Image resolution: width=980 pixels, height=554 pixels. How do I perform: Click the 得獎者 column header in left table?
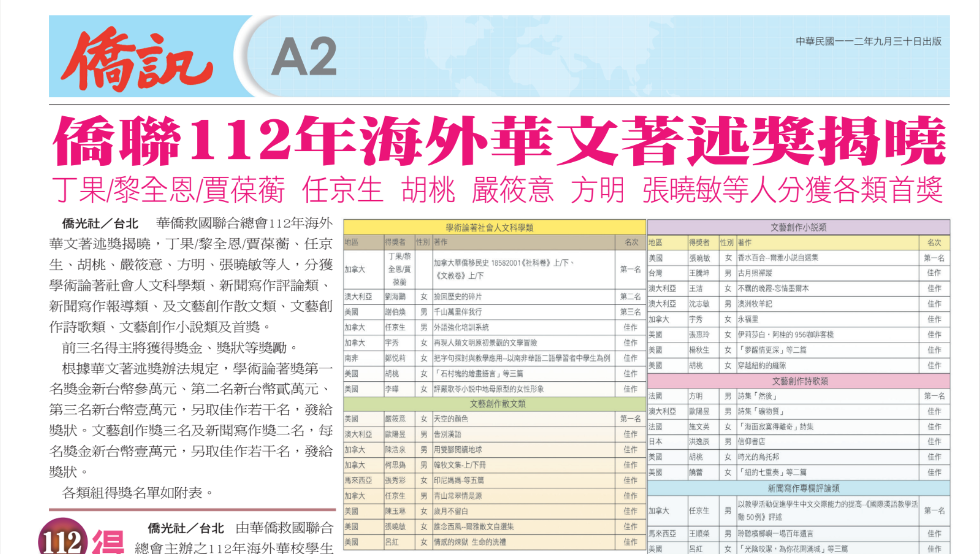point(395,242)
